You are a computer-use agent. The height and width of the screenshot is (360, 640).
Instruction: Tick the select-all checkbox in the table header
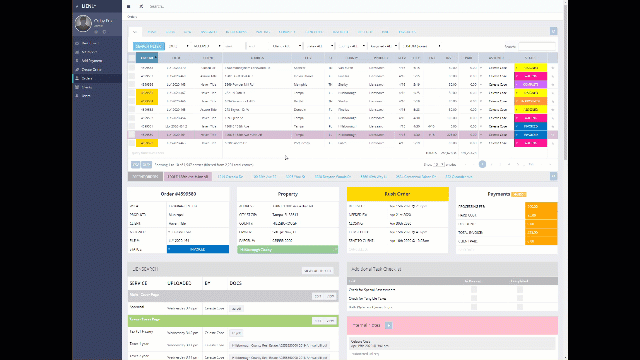pos(132,58)
